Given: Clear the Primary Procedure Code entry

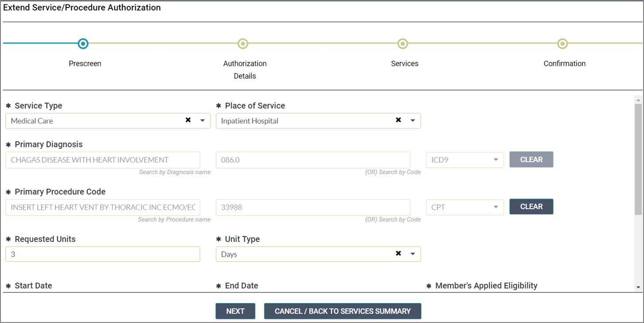Looking at the screenshot, I should pyautogui.click(x=531, y=206).
